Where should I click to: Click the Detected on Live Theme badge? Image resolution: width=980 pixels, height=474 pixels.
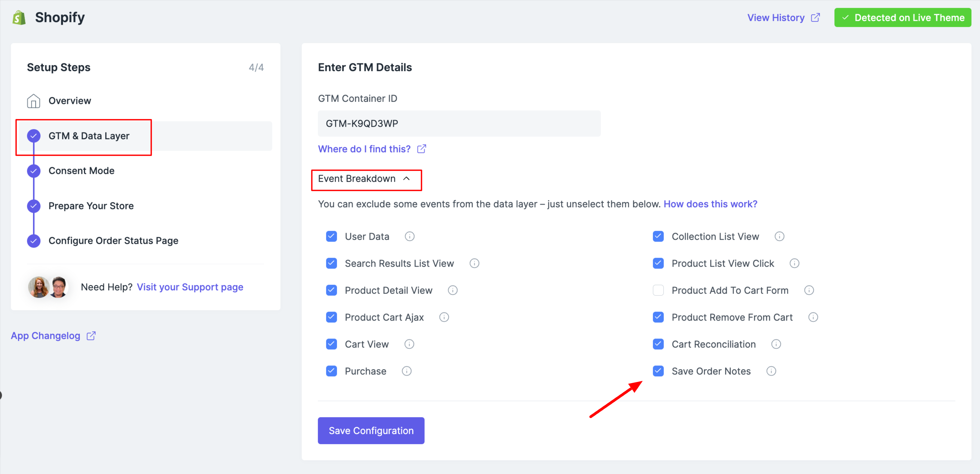[x=903, y=18]
